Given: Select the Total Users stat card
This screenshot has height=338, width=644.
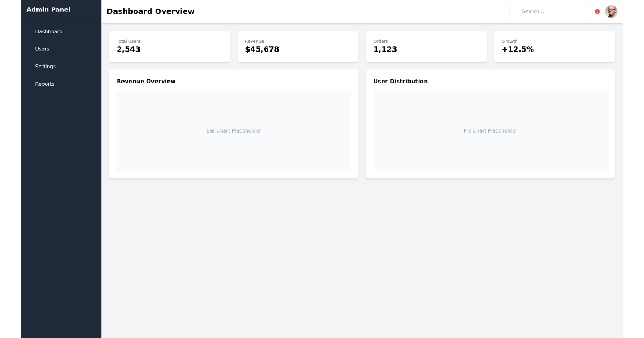Looking at the screenshot, I should click(169, 46).
